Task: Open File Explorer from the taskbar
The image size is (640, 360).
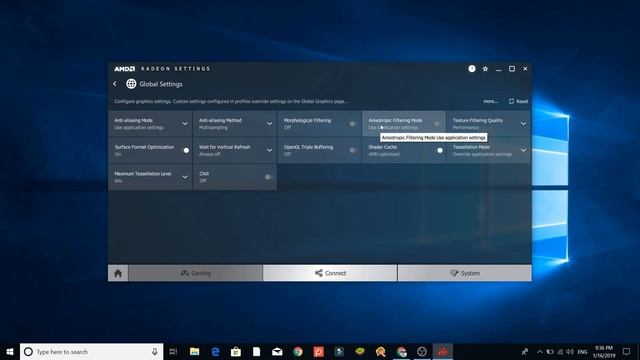Action: [195, 351]
